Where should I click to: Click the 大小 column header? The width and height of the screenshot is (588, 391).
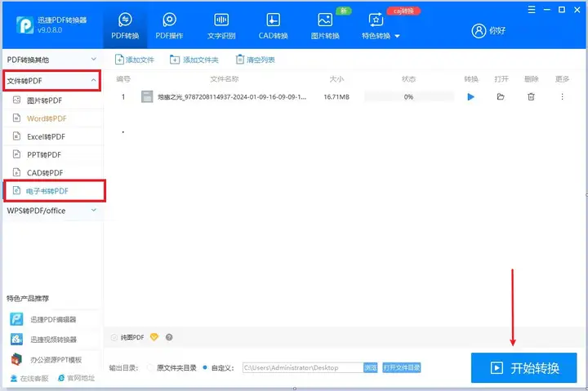(x=336, y=79)
